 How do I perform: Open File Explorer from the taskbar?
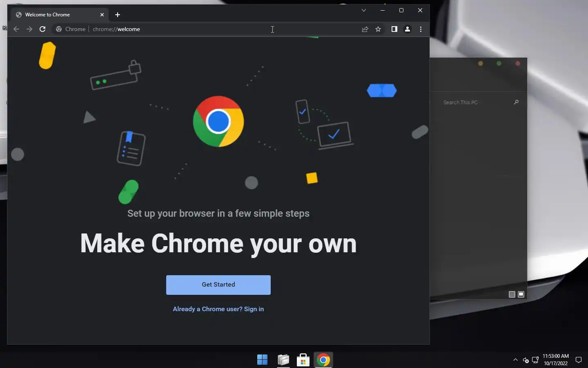point(283,360)
